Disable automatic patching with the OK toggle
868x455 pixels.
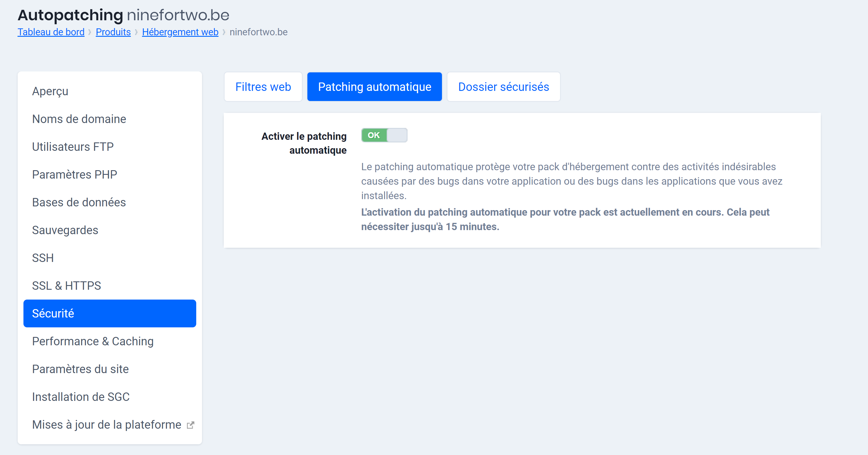tap(384, 135)
